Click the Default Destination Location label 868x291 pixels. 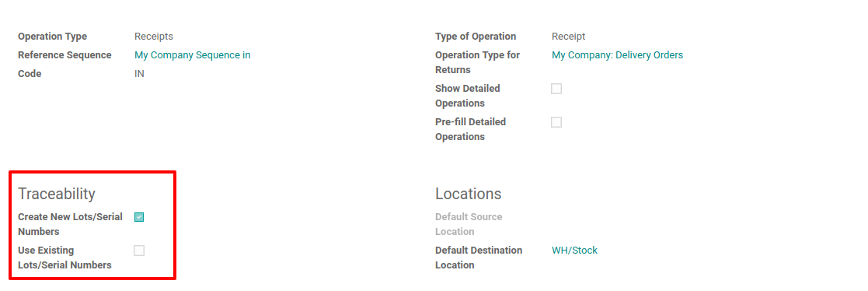click(479, 258)
